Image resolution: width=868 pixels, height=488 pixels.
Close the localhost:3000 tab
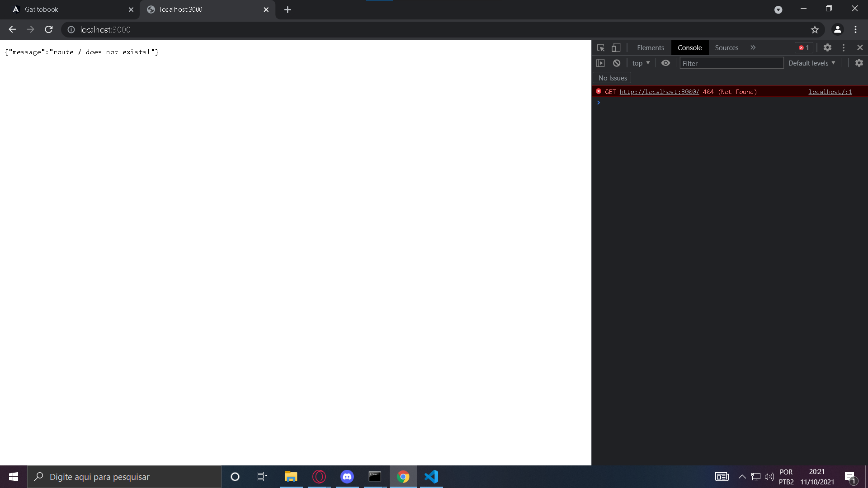[x=266, y=9]
